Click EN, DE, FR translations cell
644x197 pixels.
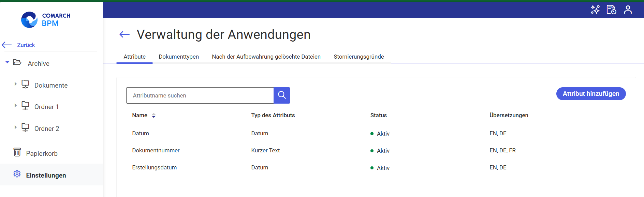tap(502, 150)
